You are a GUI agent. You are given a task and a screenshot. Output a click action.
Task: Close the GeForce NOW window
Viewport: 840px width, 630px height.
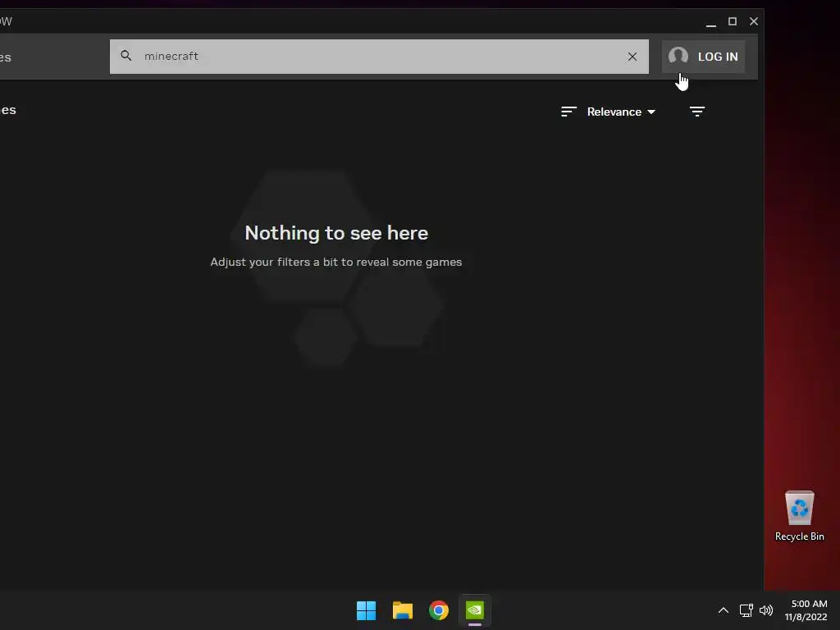(754, 21)
